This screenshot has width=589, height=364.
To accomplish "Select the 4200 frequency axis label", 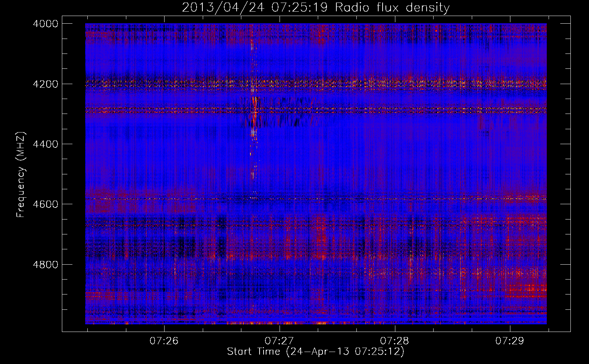I will (x=45, y=84).
